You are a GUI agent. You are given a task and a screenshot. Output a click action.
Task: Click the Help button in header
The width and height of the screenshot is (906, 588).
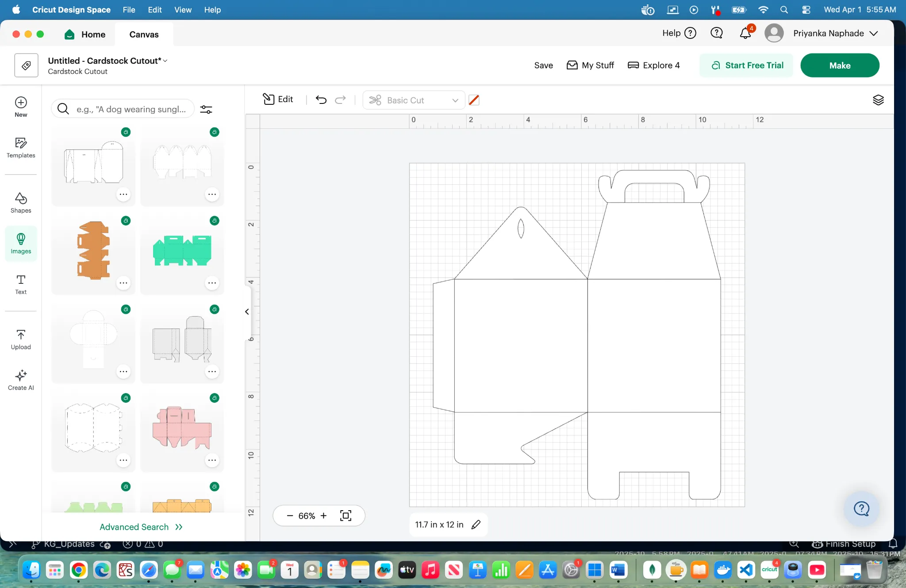[679, 33]
